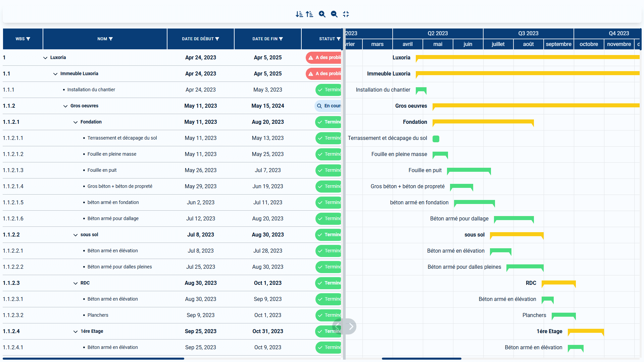Collapse the Fondation group
644x362 pixels.
point(76,122)
